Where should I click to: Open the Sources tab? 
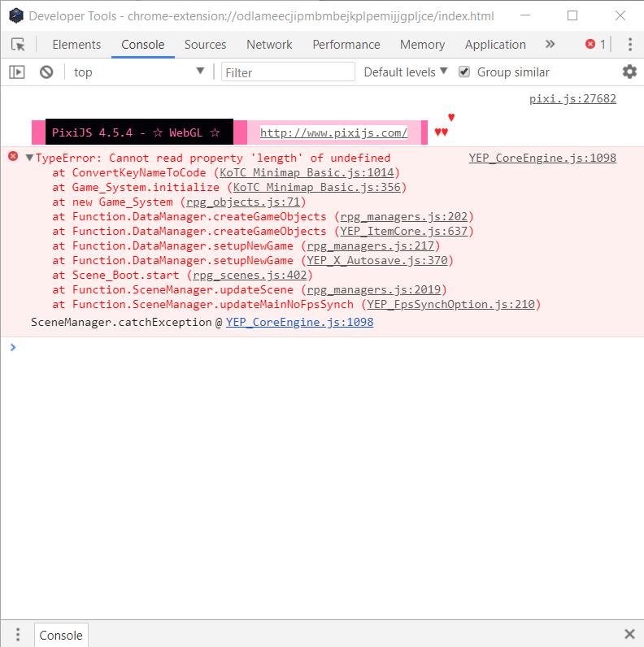tap(205, 45)
